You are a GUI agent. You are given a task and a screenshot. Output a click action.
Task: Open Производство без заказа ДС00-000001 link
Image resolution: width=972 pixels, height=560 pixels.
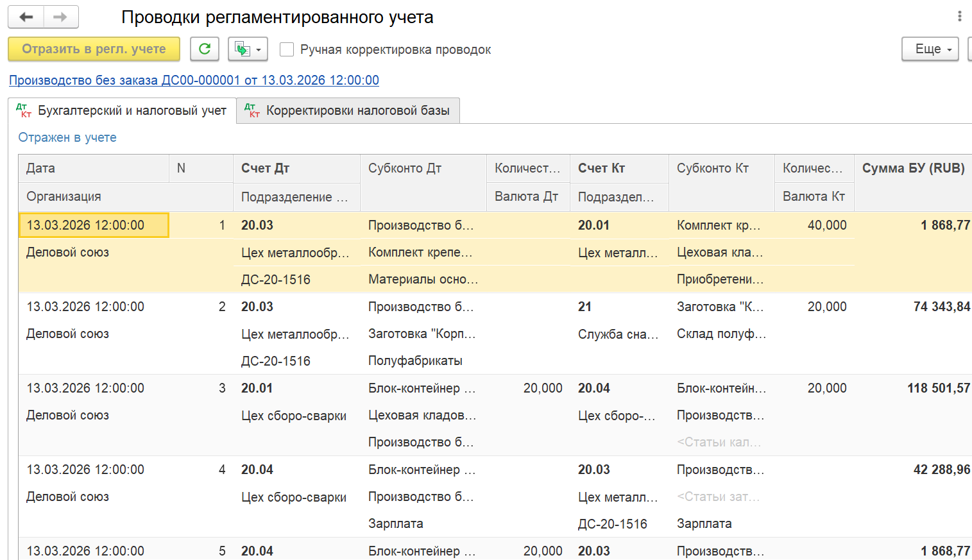click(x=194, y=80)
